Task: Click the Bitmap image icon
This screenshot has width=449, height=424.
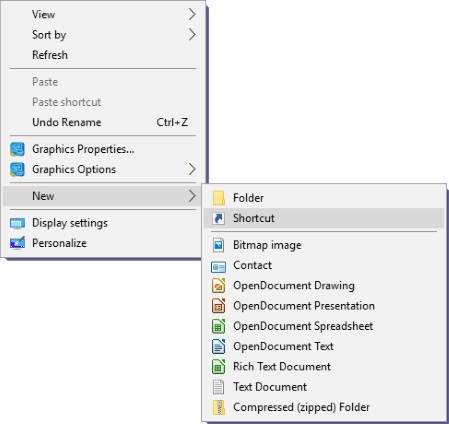Action: coord(219,245)
